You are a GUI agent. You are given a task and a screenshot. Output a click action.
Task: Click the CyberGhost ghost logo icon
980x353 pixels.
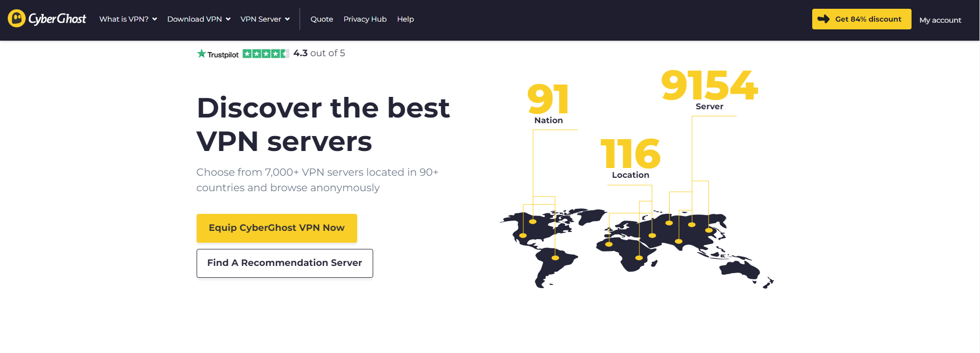pyautogui.click(x=16, y=19)
